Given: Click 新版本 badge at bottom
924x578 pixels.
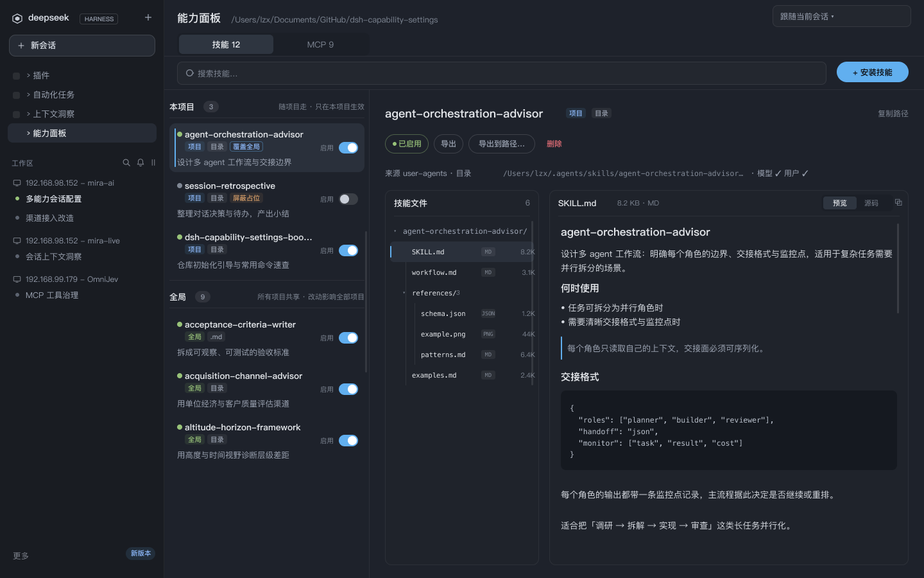Looking at the screenshot, I should [x=141, y=554].
